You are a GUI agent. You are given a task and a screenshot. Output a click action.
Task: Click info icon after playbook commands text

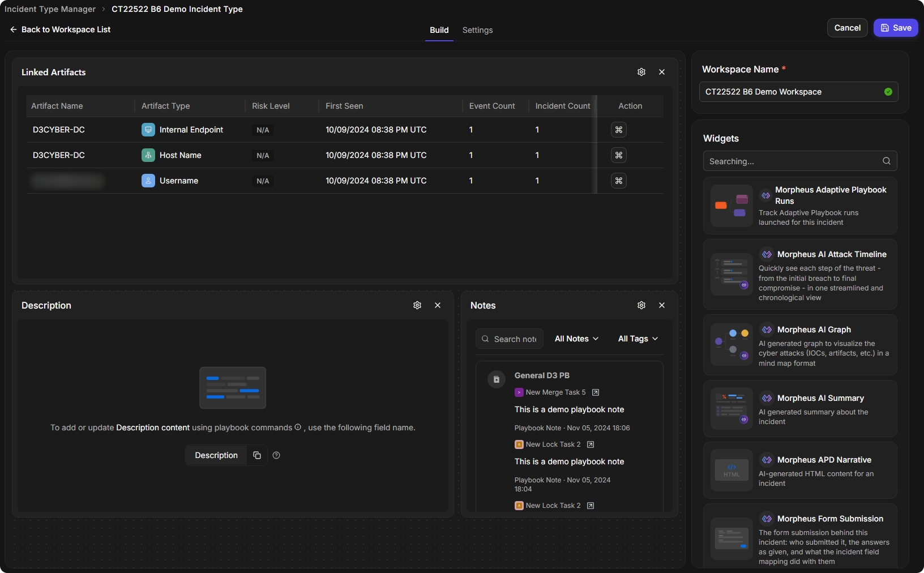[x=298, y=427]
